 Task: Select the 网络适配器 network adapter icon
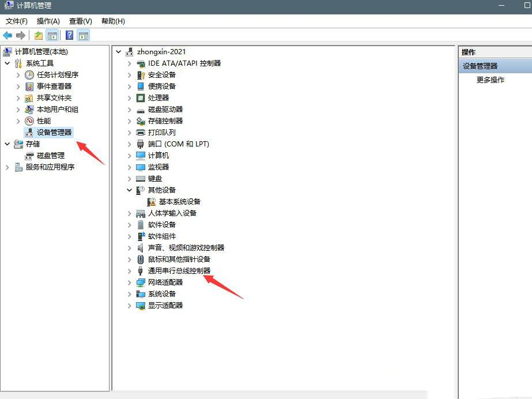point(140,283)
